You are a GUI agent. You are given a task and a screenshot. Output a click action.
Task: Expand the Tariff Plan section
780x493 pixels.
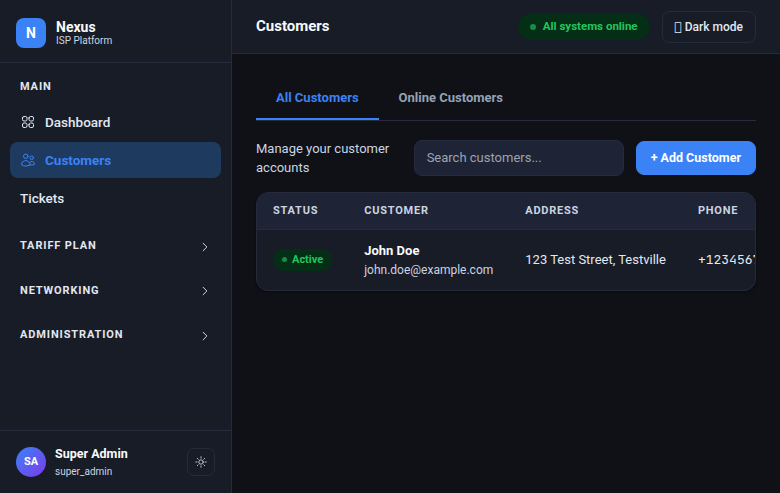(114, 246)
